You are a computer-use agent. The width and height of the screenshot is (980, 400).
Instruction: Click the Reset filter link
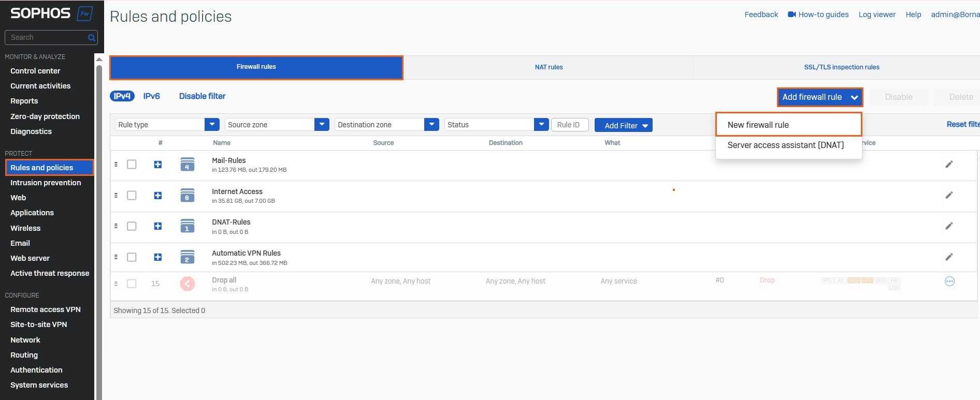tap(963, 124)
